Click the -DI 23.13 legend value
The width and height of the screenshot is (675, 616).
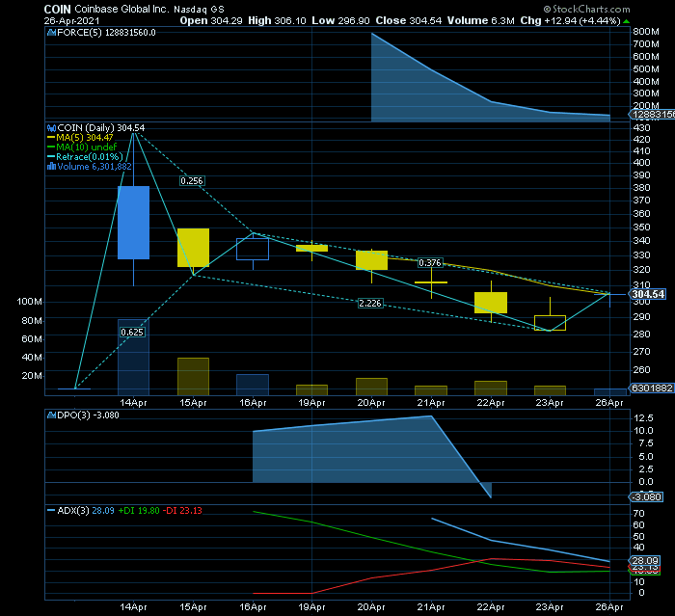point(182,511)
